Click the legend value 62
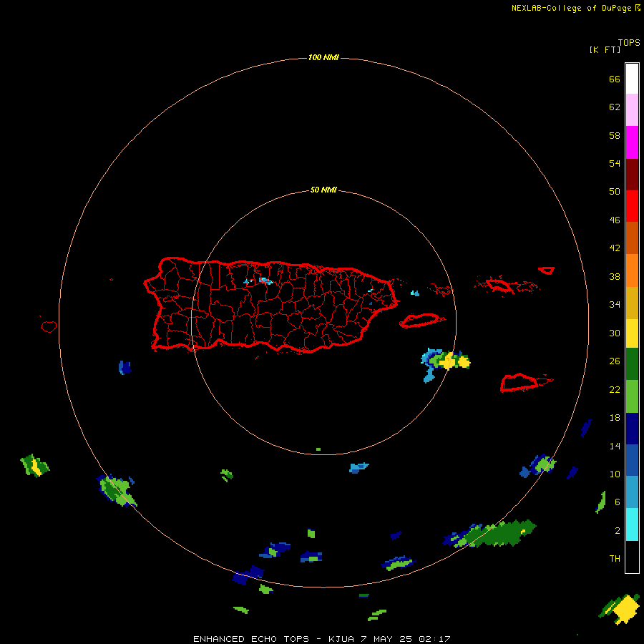The image size is (644, 644). pyautogui.click(x=615, y=107)
